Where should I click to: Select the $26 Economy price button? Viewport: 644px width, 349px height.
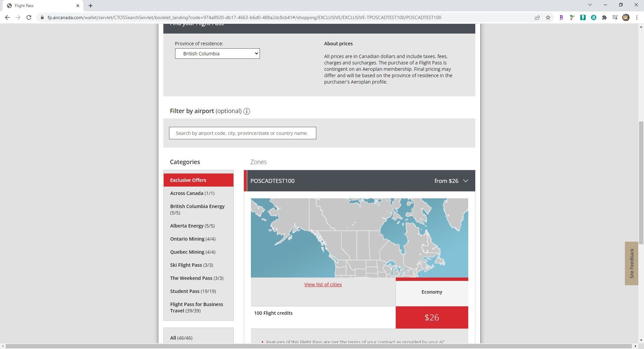(x=432, y=317)
